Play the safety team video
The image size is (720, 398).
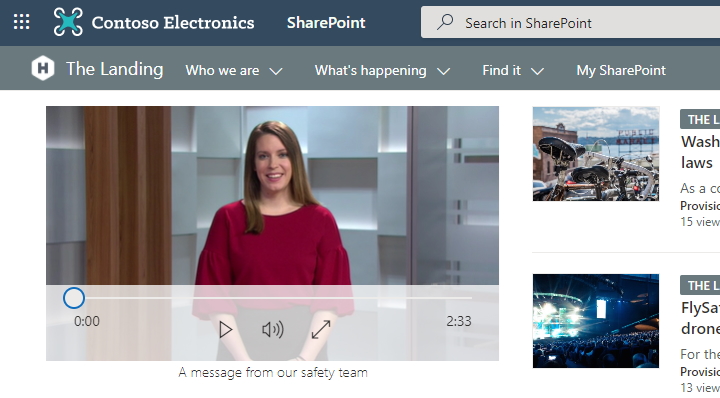[x=225, y=330]
